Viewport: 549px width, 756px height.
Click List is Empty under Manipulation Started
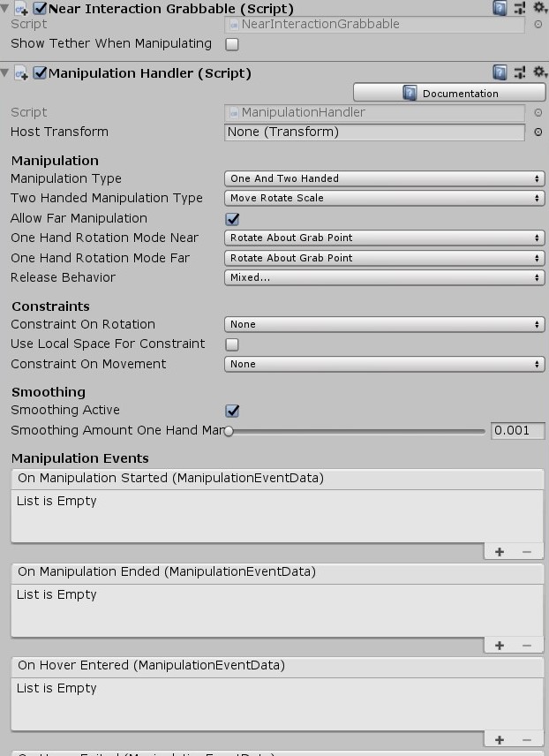[56, 502]
